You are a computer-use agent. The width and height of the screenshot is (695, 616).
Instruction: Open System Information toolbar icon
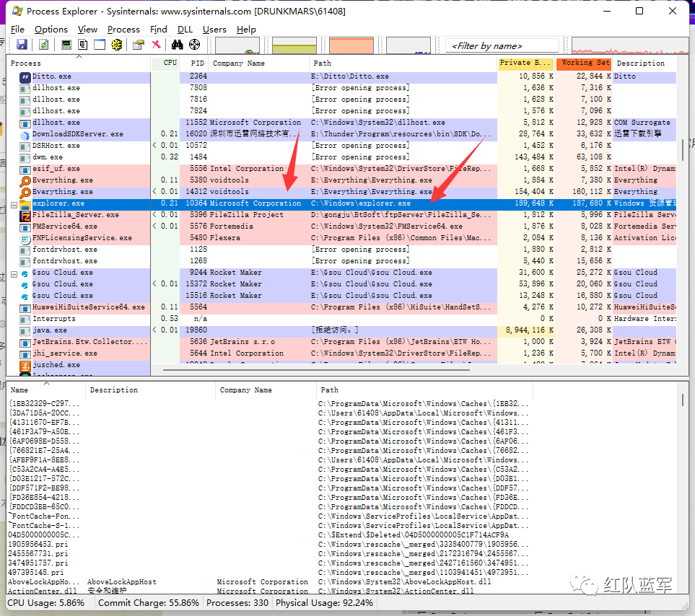tap(66, 44)
